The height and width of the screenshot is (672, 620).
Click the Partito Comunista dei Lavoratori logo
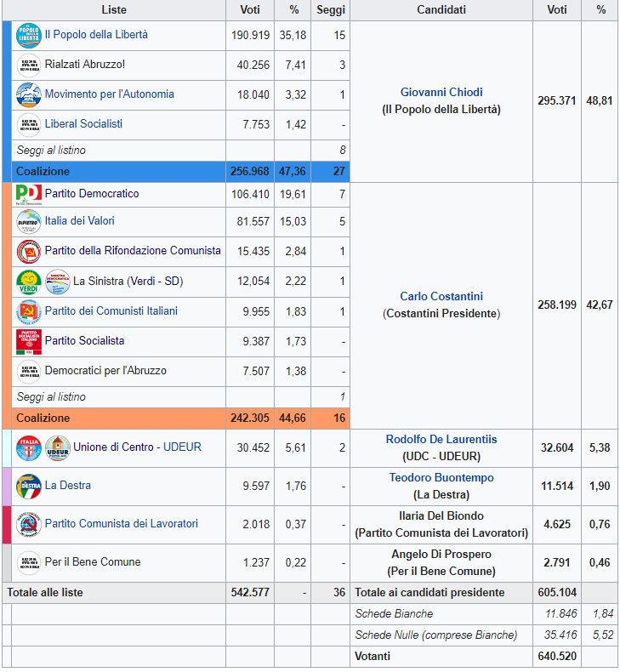[29, 524]
